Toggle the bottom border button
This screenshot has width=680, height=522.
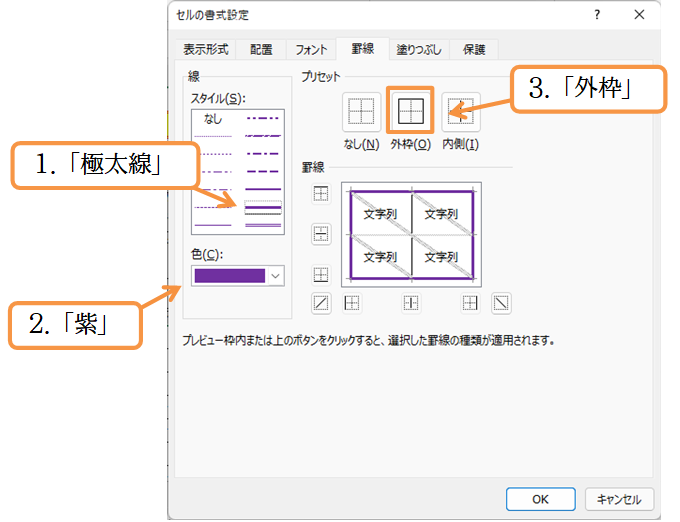tap(320, 274)
